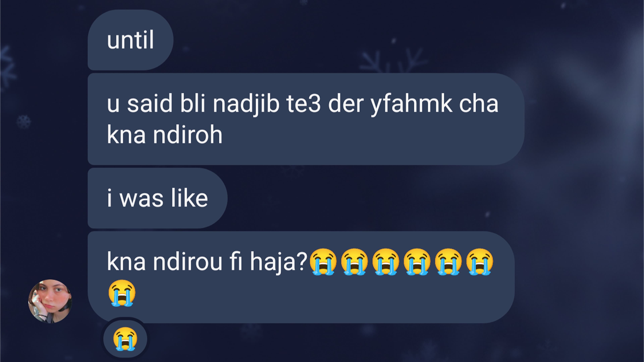Click the words "kna ndirou" in last message
Screen dimensions: 644x362
tap(165, 262)
